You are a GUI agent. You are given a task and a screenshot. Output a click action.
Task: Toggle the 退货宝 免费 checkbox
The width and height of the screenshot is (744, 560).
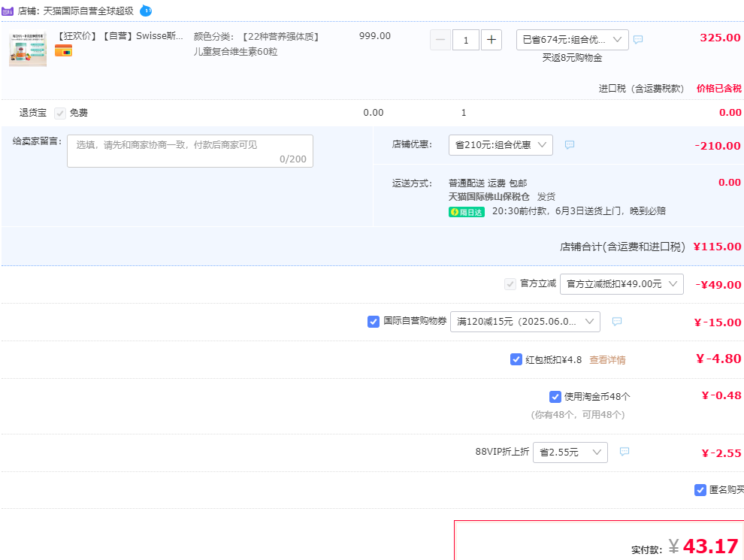tap(60, 113)
